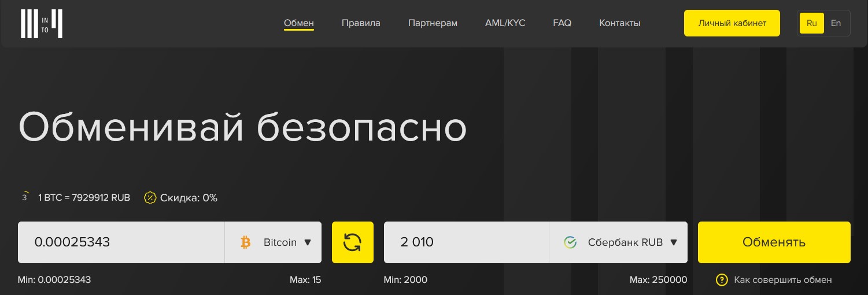The image size is (868, 295).
Task: Click the discount percent badge icon
Action: pos(150,198)
